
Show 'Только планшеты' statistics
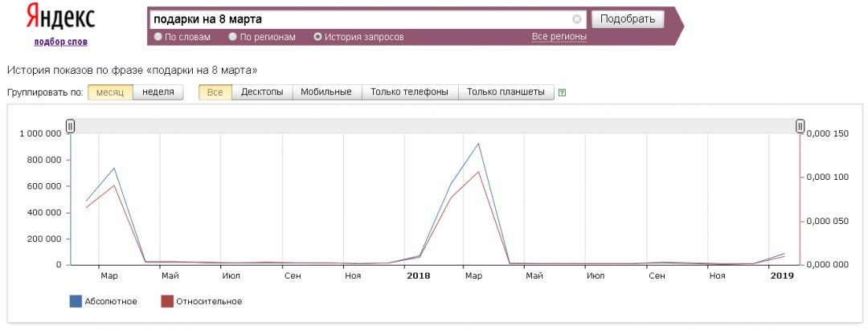506,92
